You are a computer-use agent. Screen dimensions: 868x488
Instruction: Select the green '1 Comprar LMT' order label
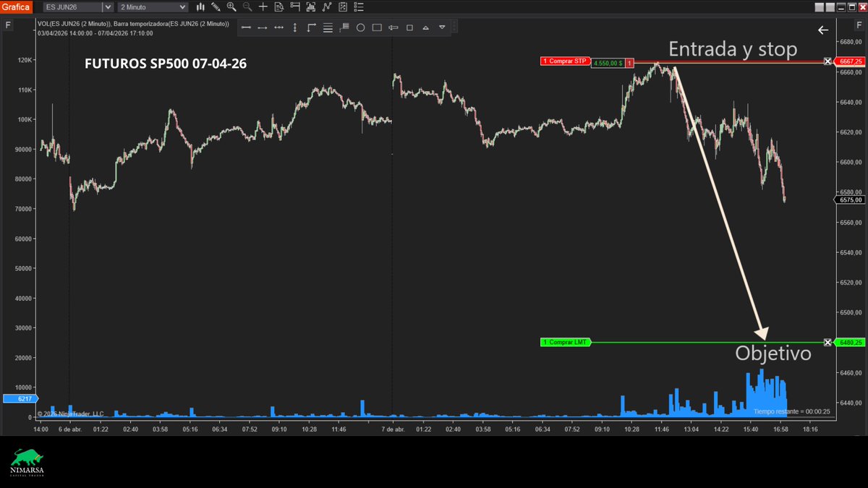(565, 342)
